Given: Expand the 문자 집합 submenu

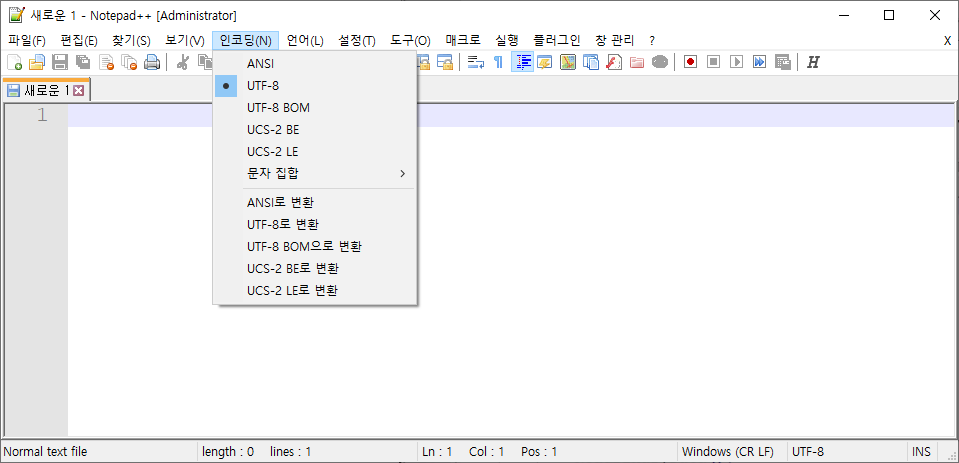Looking at the screenshot, I should click(x=315, y=174).
